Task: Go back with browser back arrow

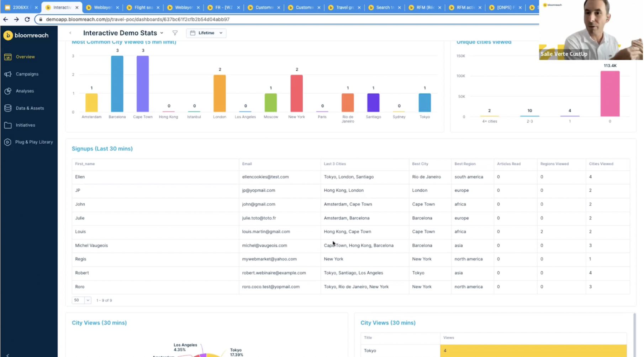Action: tap(6, 19)
